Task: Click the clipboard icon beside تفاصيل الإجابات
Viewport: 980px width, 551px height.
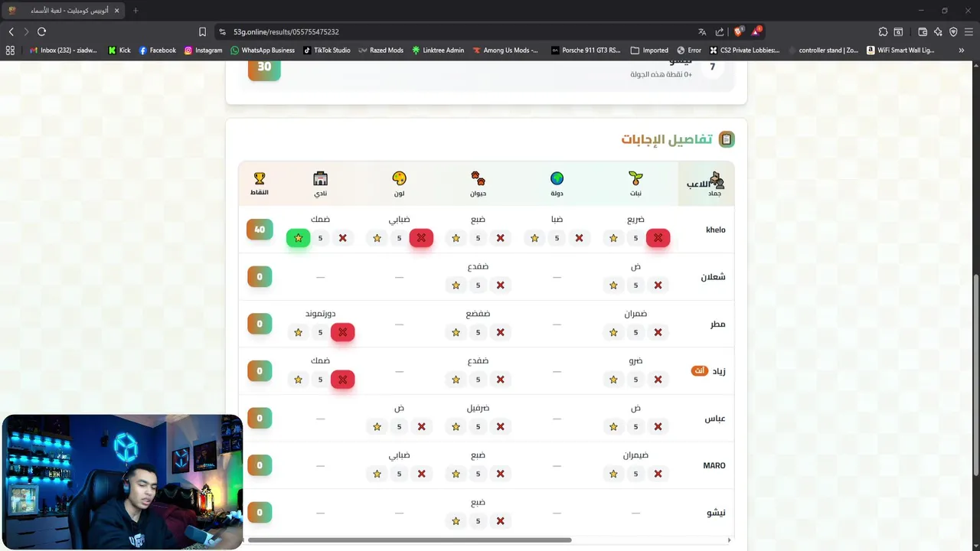Action: (x=727, y=139)
